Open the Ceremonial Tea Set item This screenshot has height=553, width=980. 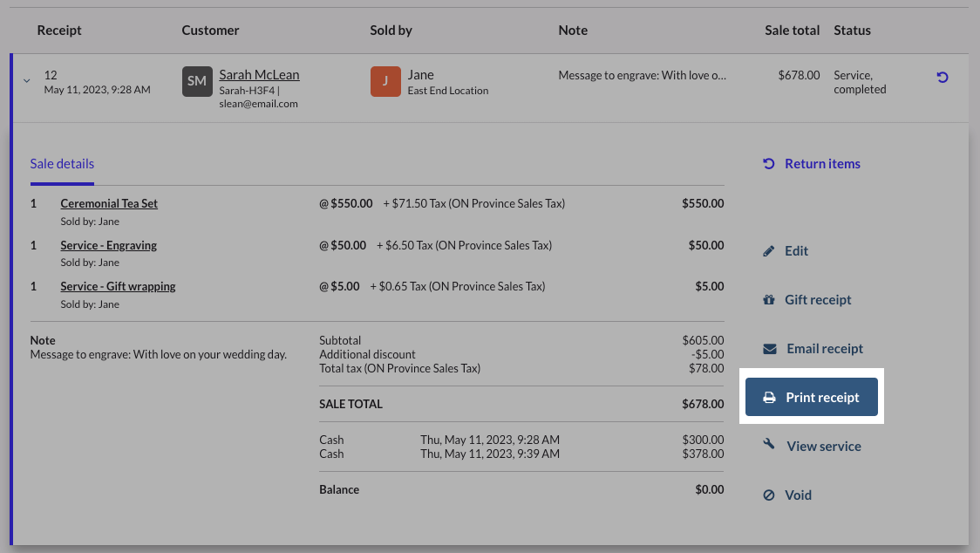(x=109, y=203)
